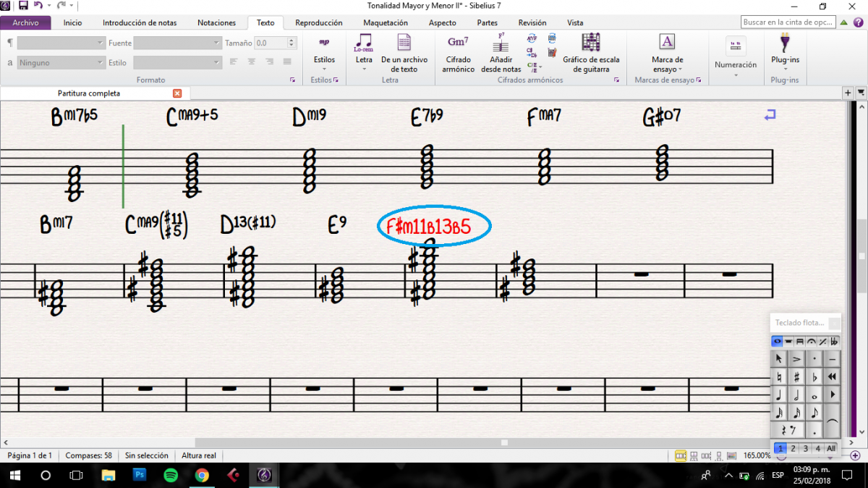This screenshot has height=488, width=868.
Task: Click the horizontal scrollbar thumb
Action: (x=504, y=442)
